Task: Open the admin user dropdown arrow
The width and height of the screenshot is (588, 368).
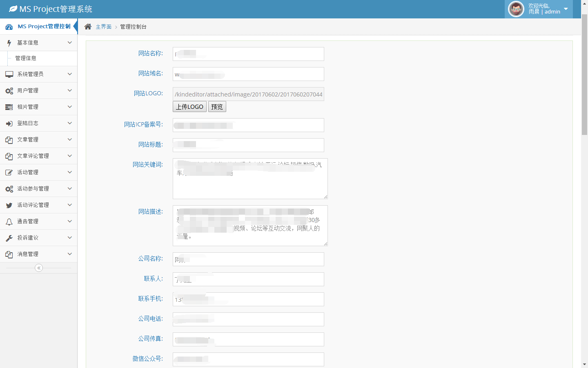Action: (566, 9)
